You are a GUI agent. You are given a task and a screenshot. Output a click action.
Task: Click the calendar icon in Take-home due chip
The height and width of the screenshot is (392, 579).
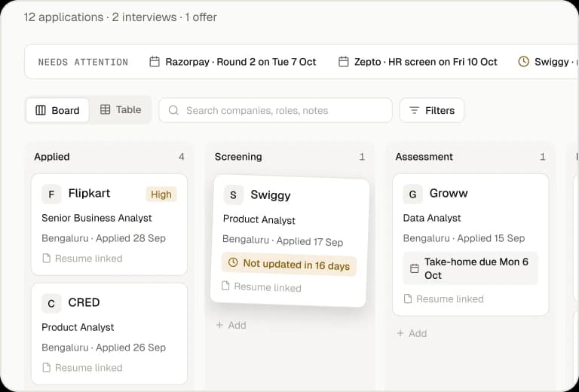tap(415, 268)
